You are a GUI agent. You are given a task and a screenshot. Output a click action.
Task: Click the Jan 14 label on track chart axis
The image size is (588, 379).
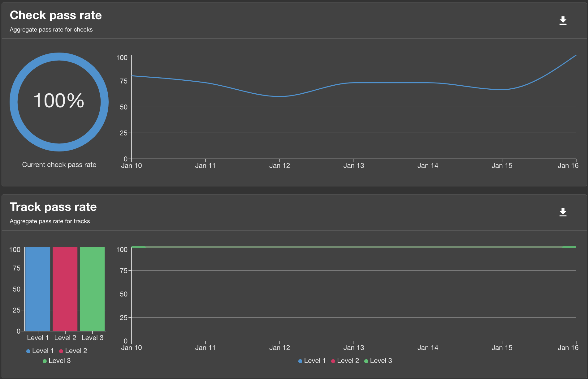(428, 348)
